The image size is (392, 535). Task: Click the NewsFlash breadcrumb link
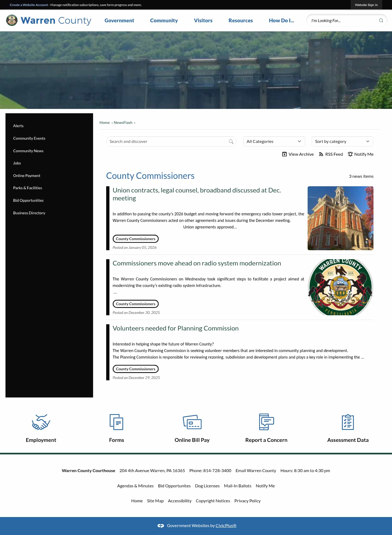pos(123,123)
